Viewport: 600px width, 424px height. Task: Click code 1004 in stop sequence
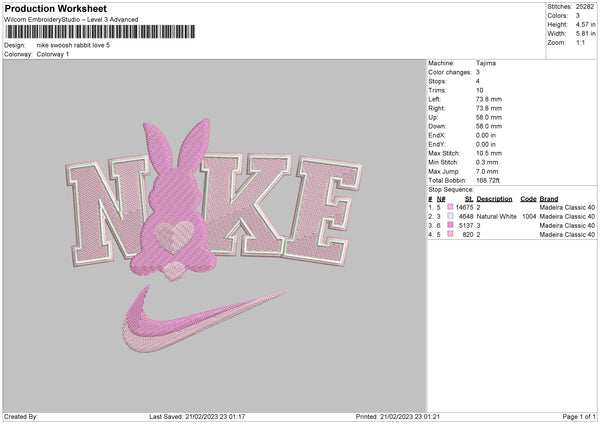pos(529,217)
